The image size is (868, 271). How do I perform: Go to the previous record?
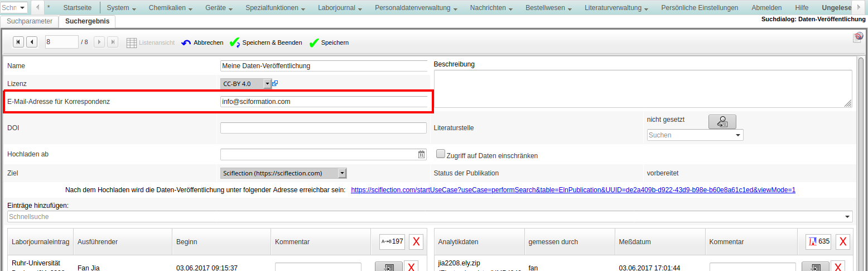click(32, 42)
